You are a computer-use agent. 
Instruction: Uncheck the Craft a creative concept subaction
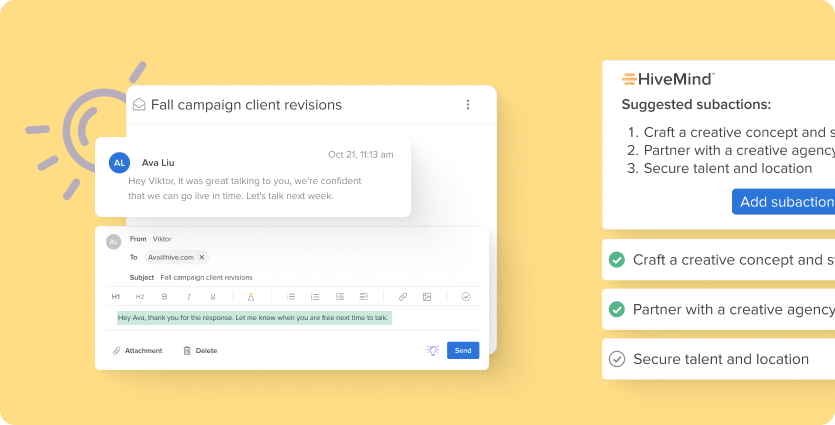(x=617, y=259)
